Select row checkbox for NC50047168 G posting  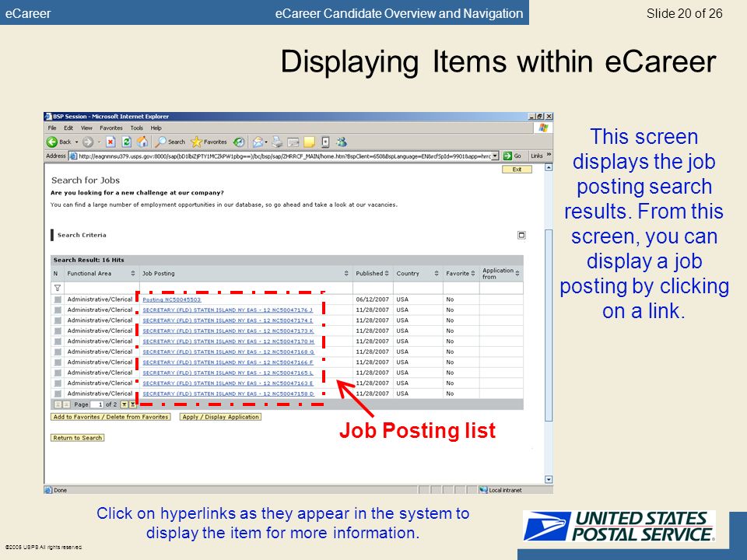click(58, 352)
